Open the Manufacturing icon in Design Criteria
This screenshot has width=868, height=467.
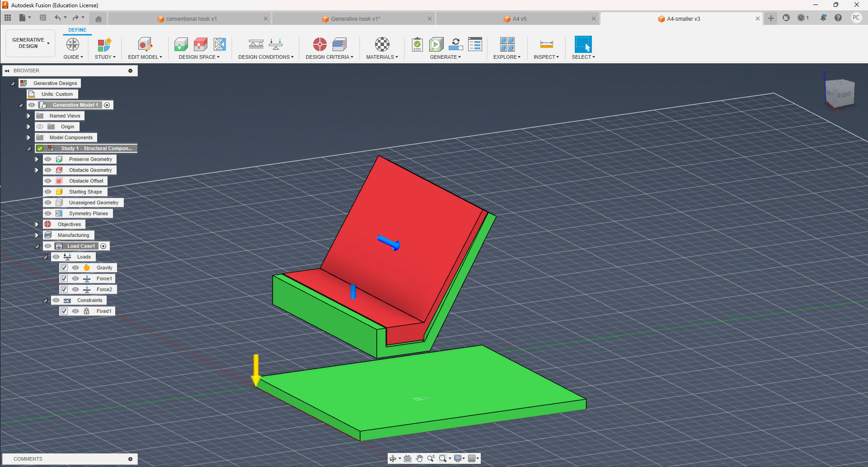pos(339,44)
